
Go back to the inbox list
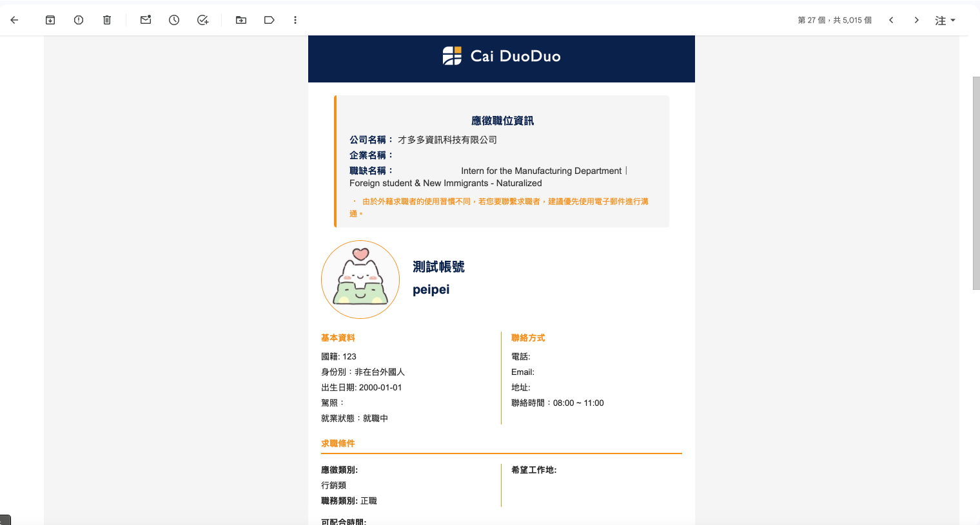(x=14, y=20)
